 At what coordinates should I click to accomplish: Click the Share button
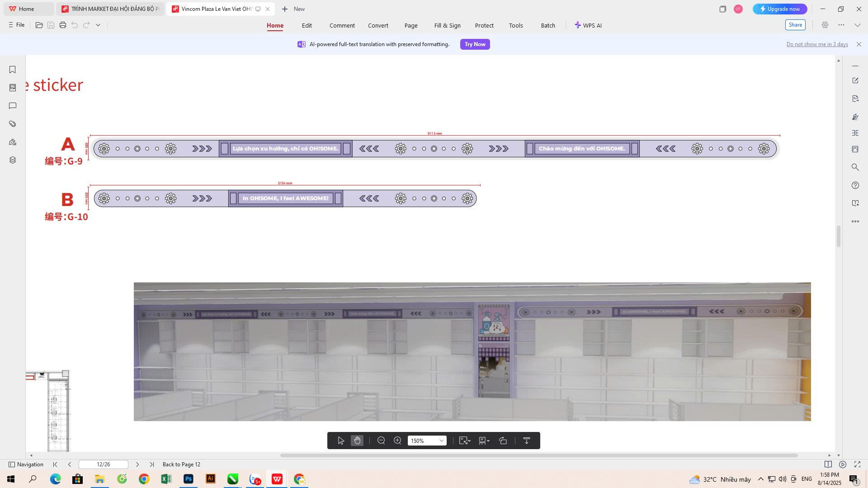[795, 25]
